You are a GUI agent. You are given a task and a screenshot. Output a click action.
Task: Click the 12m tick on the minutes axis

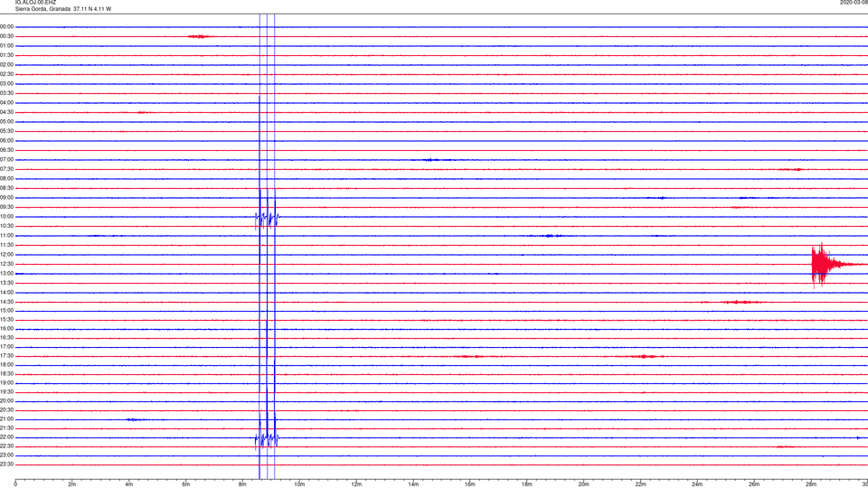click(356, 484)
